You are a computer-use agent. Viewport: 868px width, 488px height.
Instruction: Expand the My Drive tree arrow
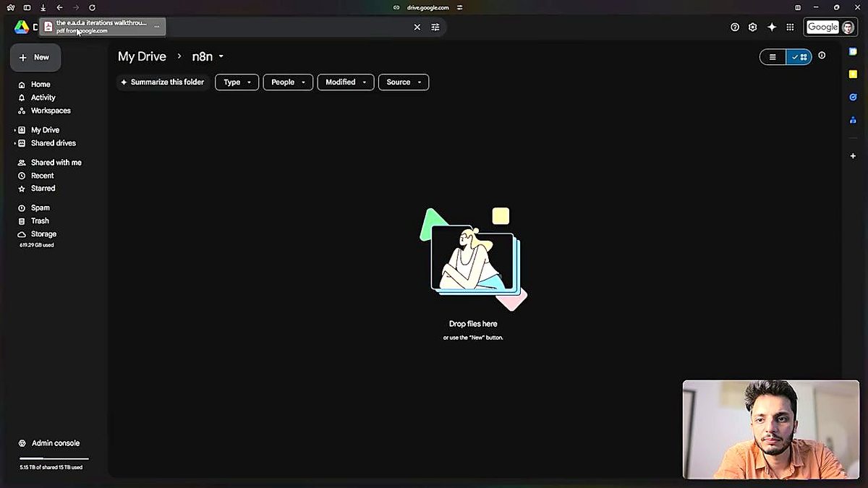click(x=14, y=130)
